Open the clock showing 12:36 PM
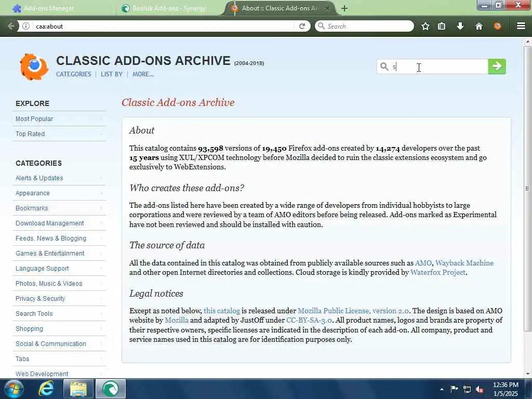Screen dimensions: 532x399 coord(506,389)
